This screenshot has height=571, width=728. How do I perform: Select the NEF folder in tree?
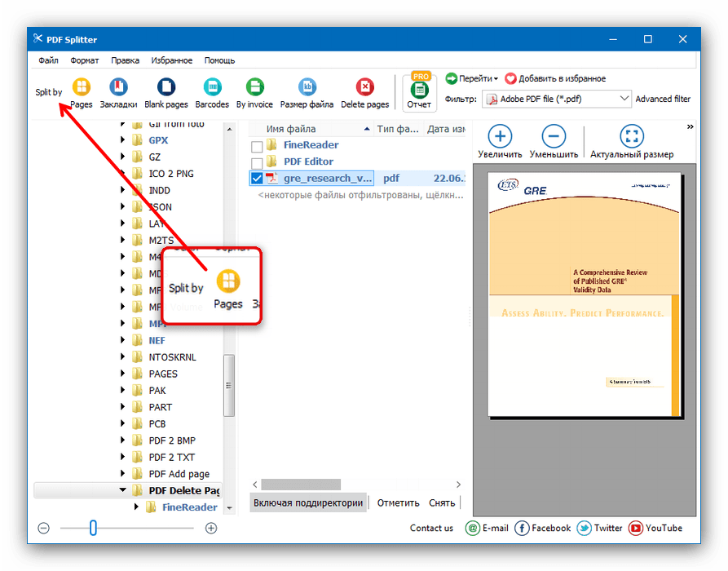(x=157, y=340)
